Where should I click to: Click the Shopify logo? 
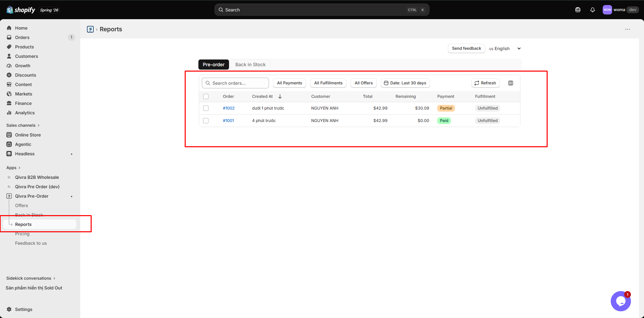[20, 10]
